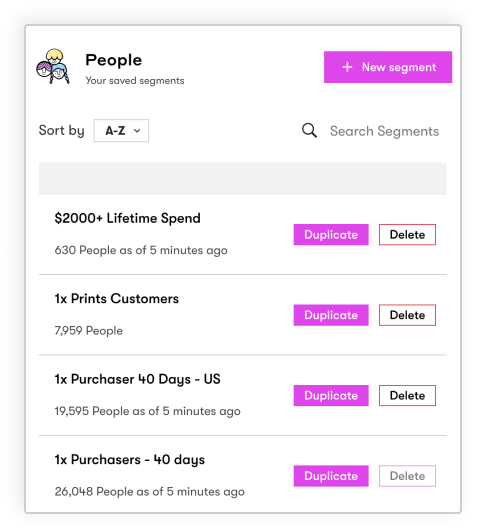The image size is (478, 531).
Task: Delete the $2000+ Lifetime Spend segment
Action: (407, 235)
